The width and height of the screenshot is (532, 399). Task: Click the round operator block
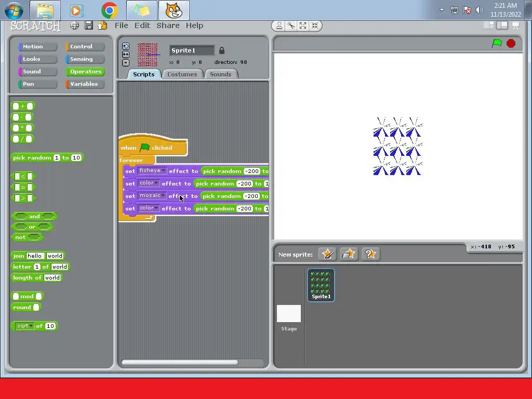[26, 308]
